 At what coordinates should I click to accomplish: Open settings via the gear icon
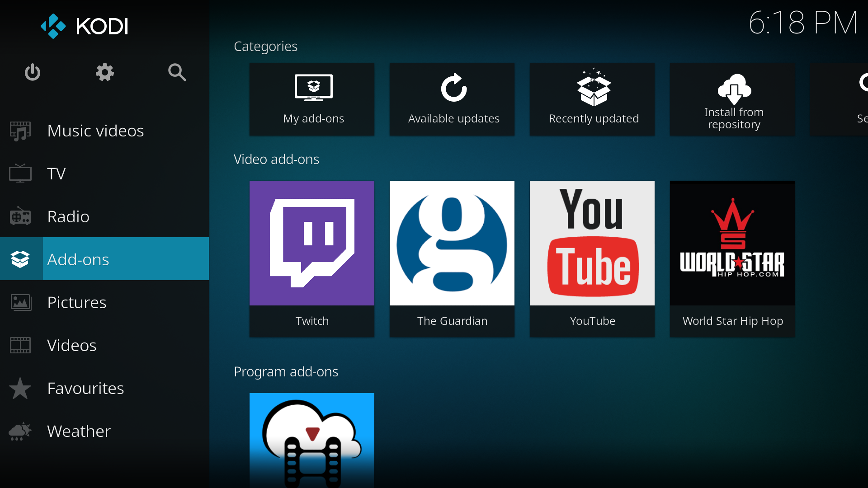tap(104, 72)
